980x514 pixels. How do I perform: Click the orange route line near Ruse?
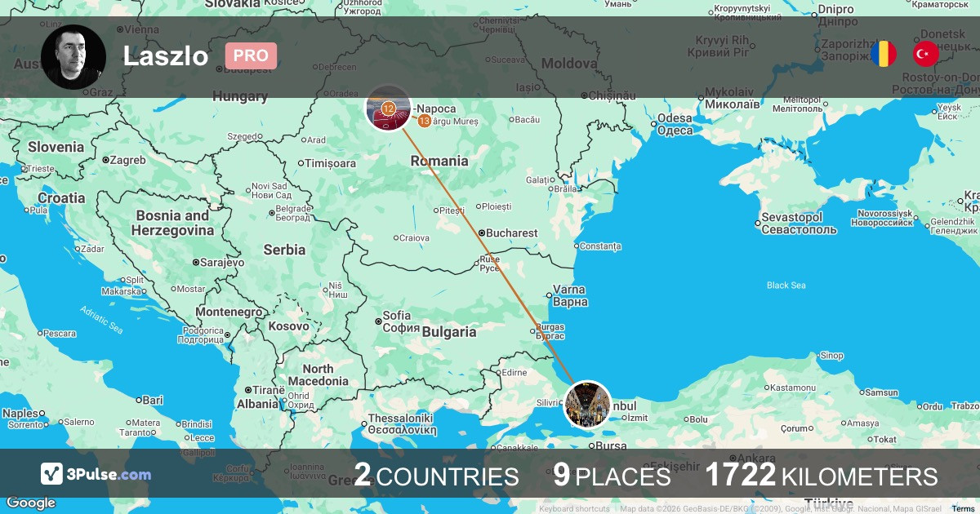[488, 253]
